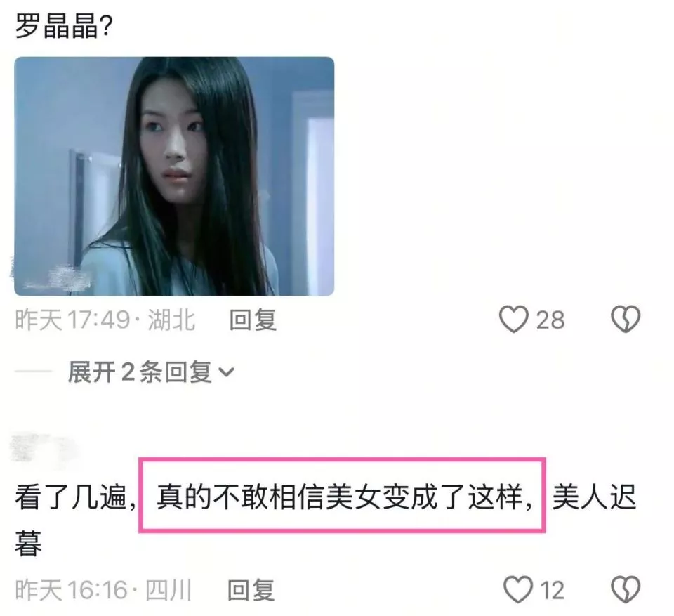Tap the 美人迟暮 phrase in comment

[x=593, y=497]
